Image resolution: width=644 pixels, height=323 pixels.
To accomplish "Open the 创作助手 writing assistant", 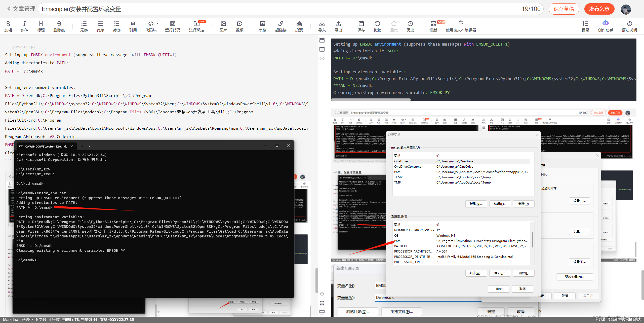I will click(606, 26).
